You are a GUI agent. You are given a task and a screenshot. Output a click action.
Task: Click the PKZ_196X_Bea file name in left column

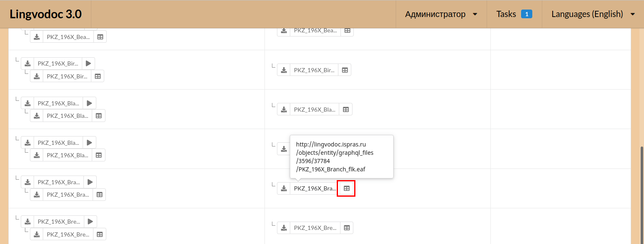click(x=68, y=37)
